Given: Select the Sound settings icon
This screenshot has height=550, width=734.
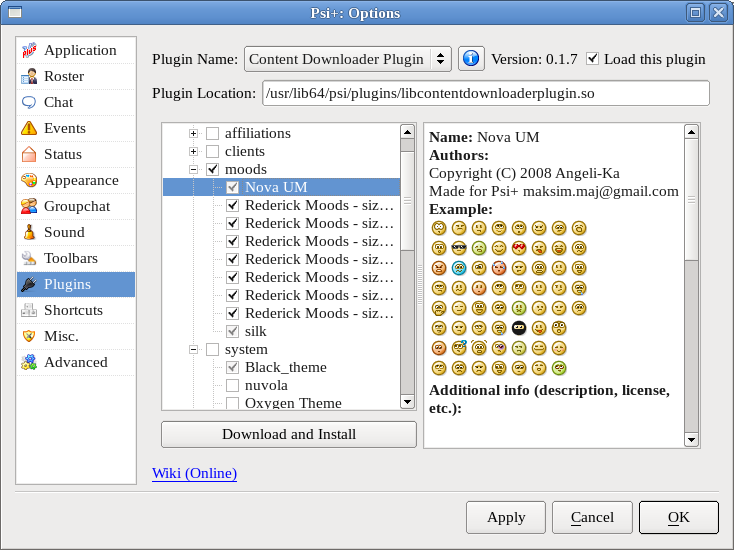Looking at the screenshot, I should pos(29,232).
